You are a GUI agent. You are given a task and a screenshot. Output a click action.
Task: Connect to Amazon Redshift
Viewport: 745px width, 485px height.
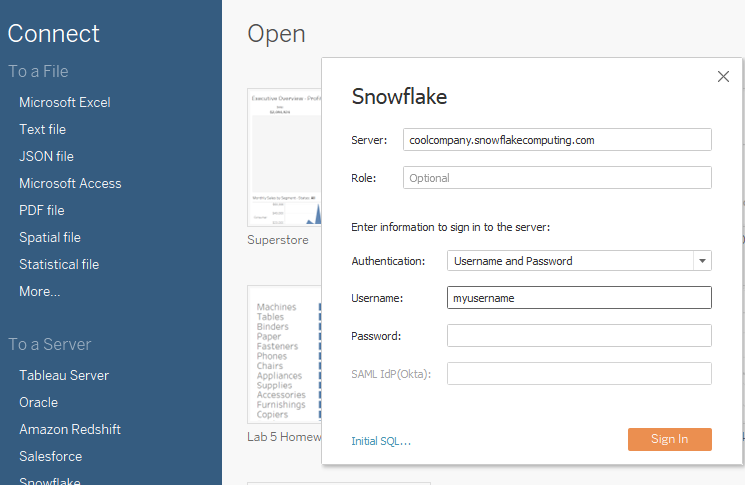(x=70, y=430)
